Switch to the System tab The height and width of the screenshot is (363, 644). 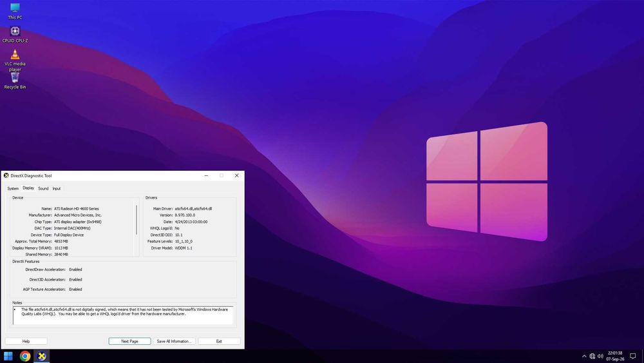pyautogui.click(x=13, y=189)
